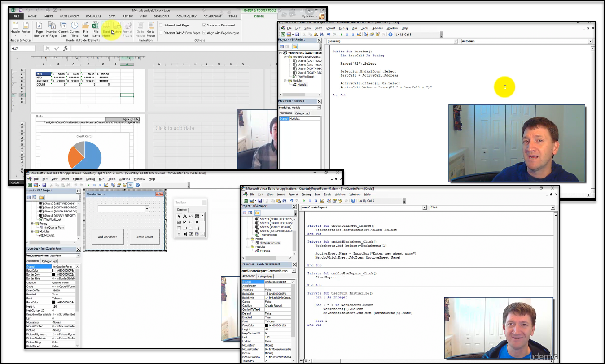This screenshot has width=605, height=364.
Task: Click Help icon in UserForm window toolbar
Action: 137,185
